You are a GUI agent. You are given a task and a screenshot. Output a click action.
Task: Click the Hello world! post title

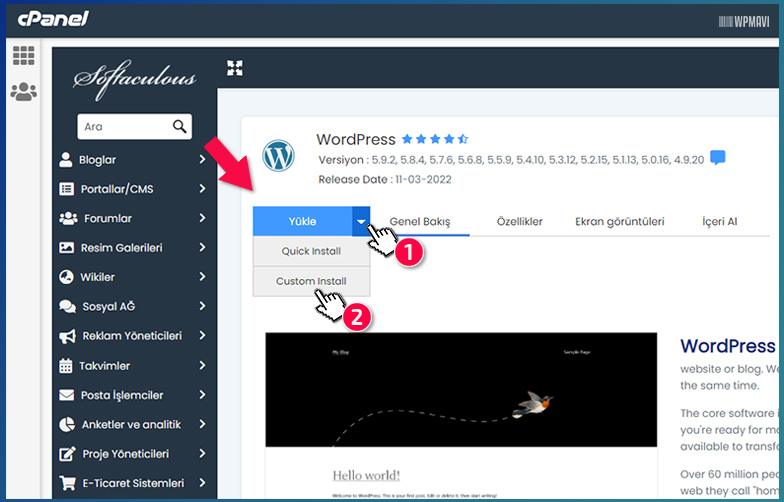(366, 476)
